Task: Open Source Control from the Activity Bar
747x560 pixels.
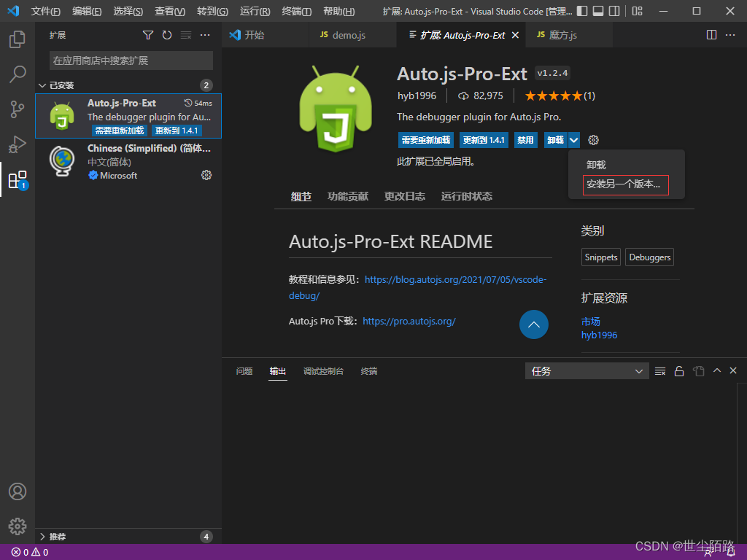Action: pyautogui.click(x=18, y=109)
